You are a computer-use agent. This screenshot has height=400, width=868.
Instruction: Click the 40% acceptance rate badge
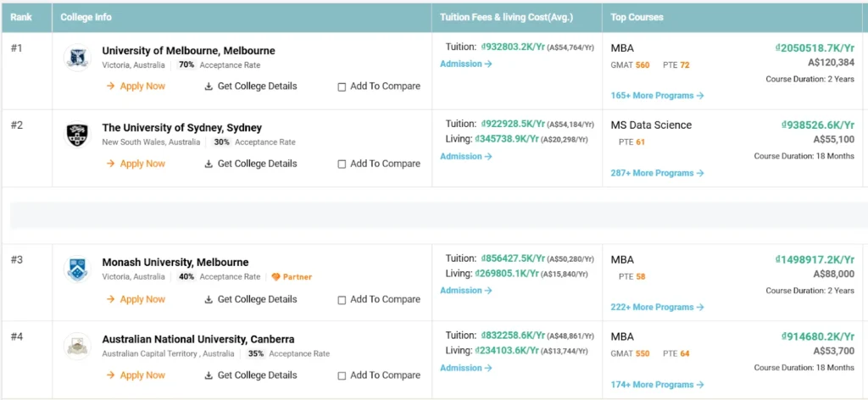coord(186,276)
